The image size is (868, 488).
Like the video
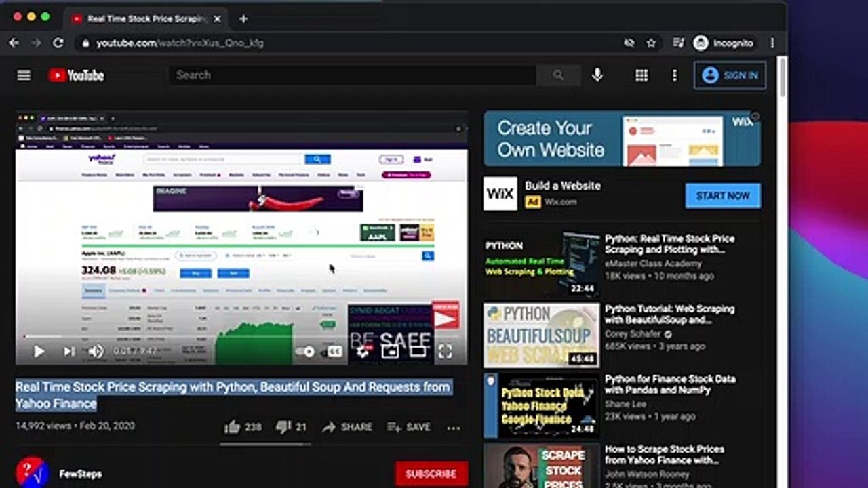[243, 427]
